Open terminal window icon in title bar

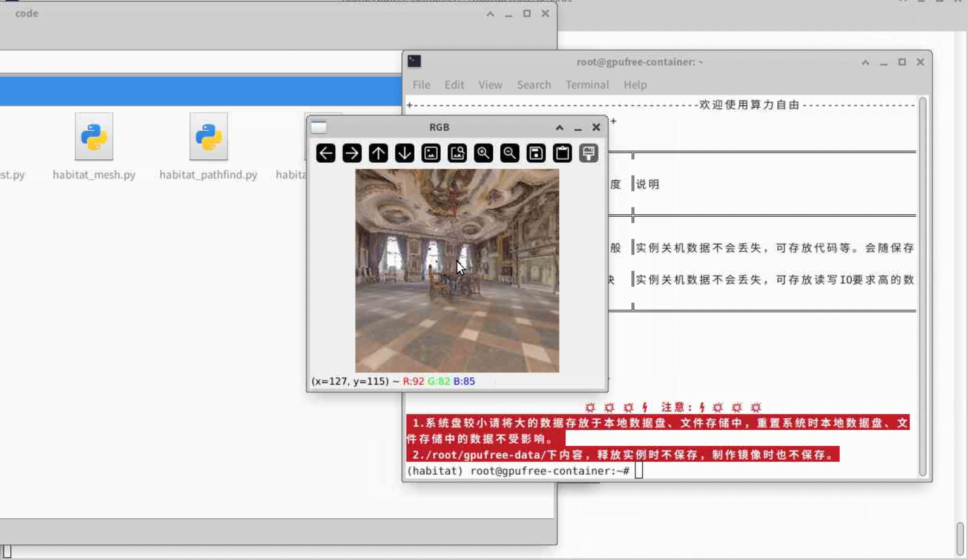415,61
